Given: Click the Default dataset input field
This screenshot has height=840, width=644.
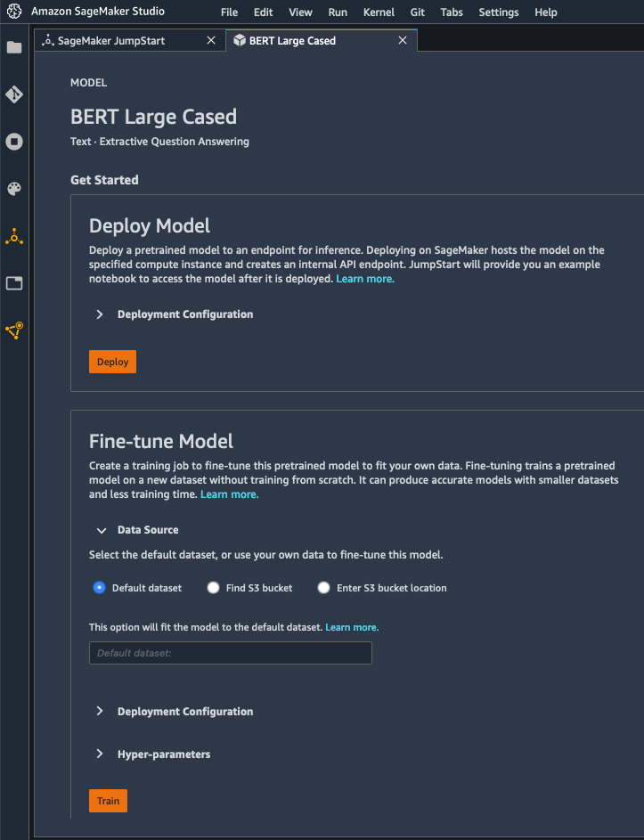Looking at the screenshot, I should coord(231,653).
